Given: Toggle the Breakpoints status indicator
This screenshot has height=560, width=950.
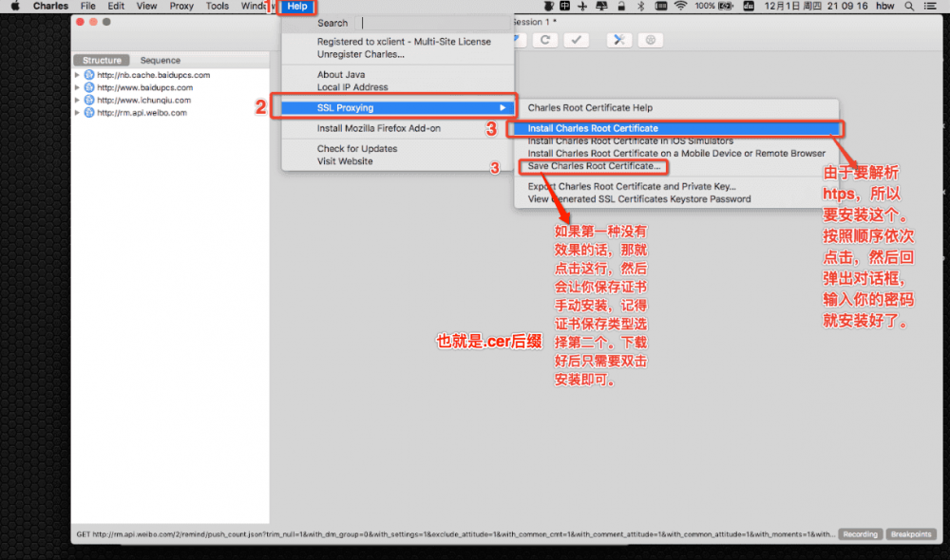Looking at the screenshot, I should 910,533.
